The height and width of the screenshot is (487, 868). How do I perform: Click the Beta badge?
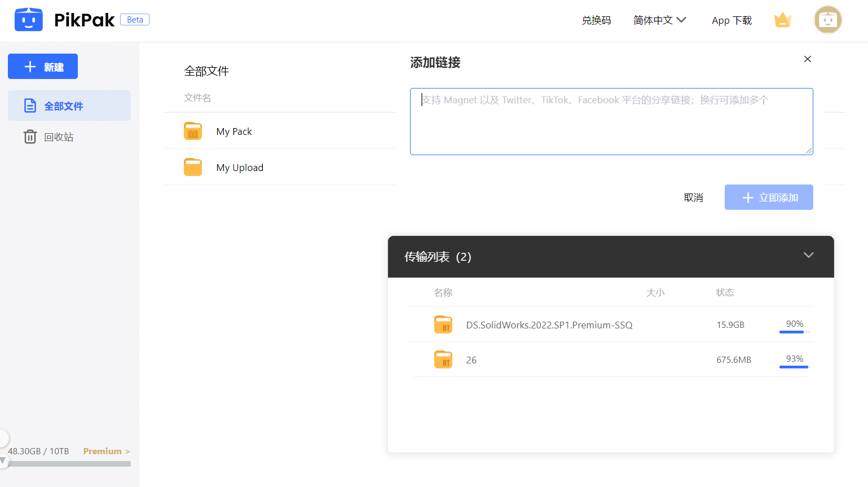(135, 20)
